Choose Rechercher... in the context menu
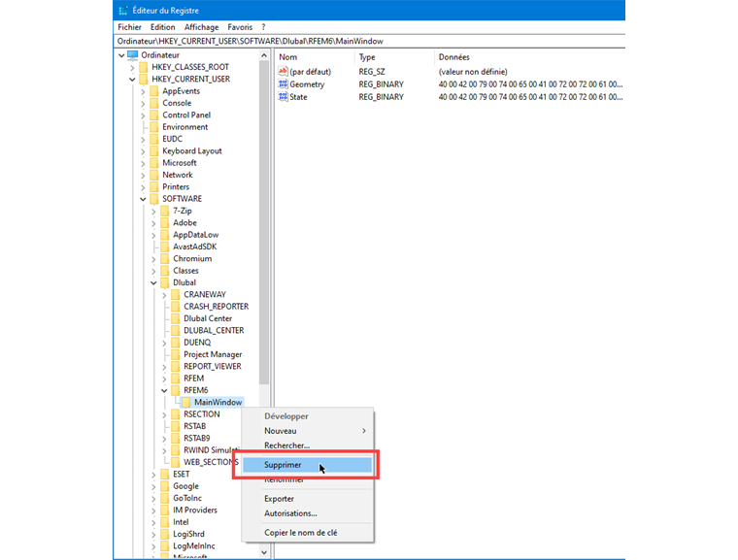Image resolution: width=738 pixels, height=560 pixels. (307, 445)
